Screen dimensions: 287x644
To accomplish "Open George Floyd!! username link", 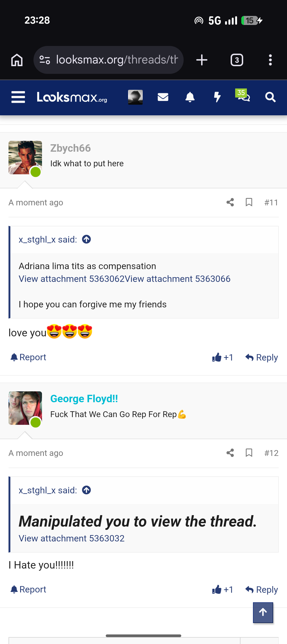I will [84, 399].
